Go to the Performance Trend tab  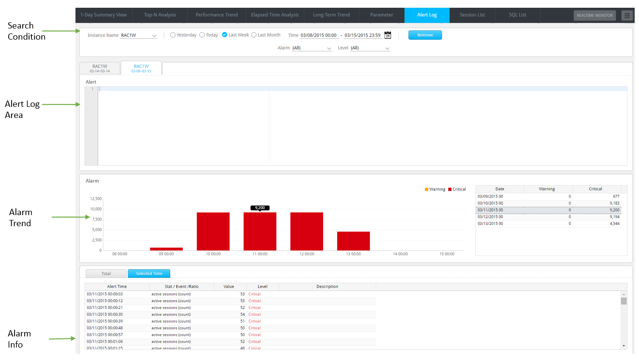pyautogui.click(x=217, y=15)
